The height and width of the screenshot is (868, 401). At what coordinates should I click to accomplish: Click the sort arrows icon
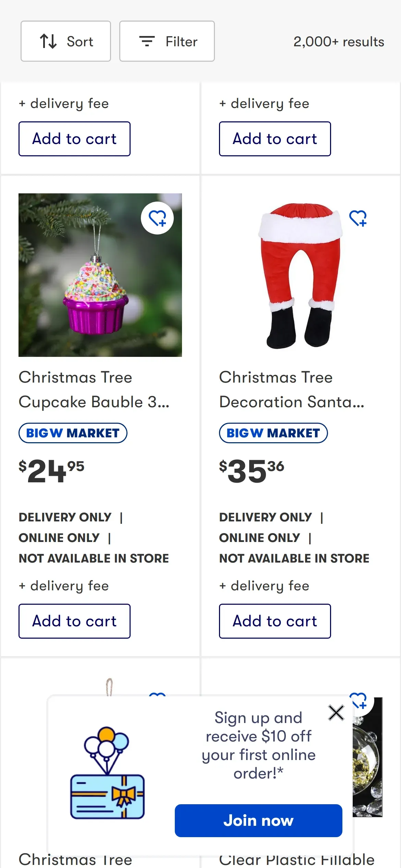coord(48,41)
